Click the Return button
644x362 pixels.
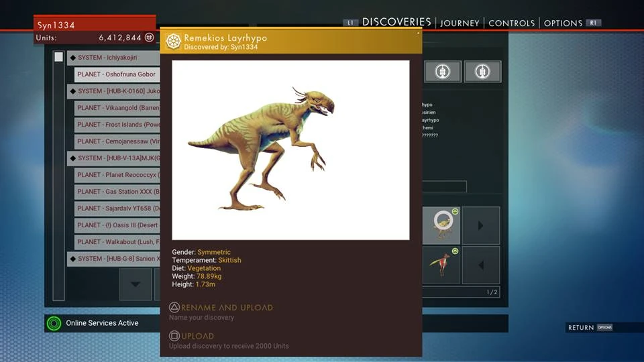[581, 328]
